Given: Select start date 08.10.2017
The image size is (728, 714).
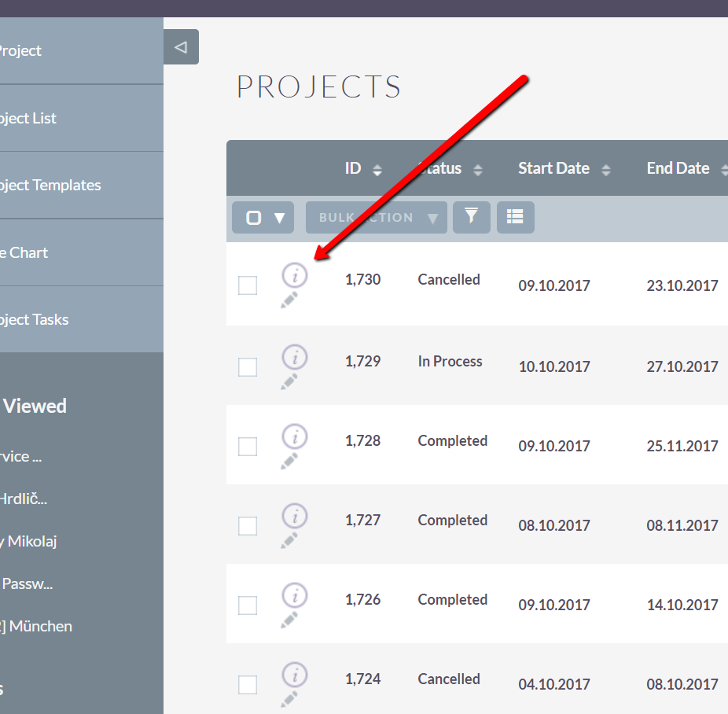Looking at the screenshot, I should coord(554,525).
